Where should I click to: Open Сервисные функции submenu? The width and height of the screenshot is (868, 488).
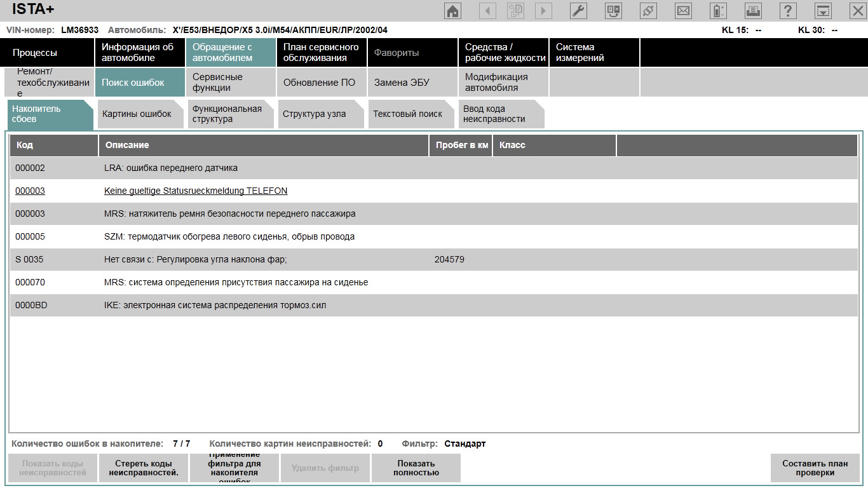click(x=231, y=82)
